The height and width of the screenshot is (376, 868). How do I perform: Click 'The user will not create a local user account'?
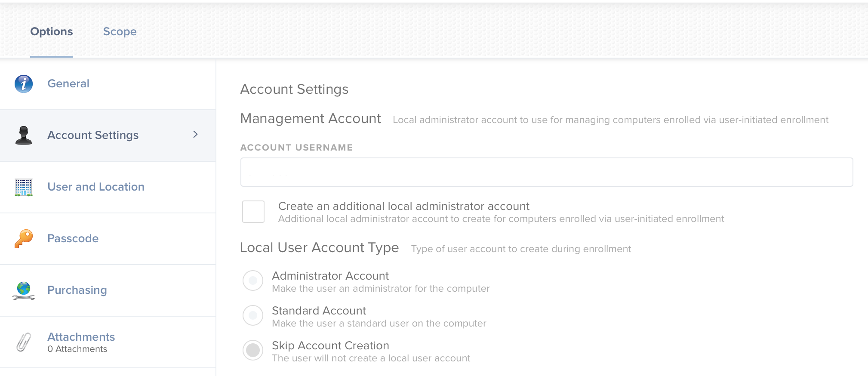371,358
